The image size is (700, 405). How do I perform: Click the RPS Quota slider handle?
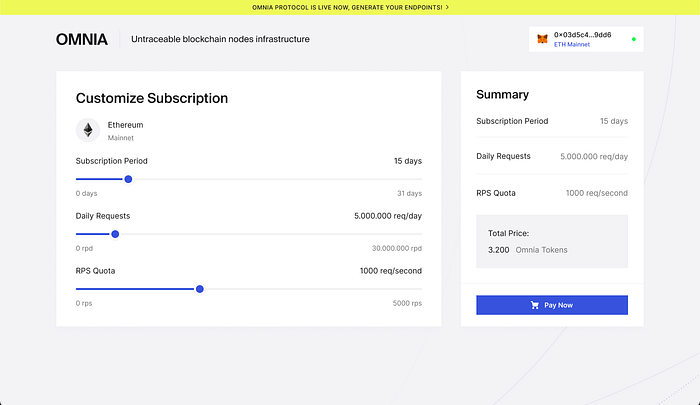[200, 289]
